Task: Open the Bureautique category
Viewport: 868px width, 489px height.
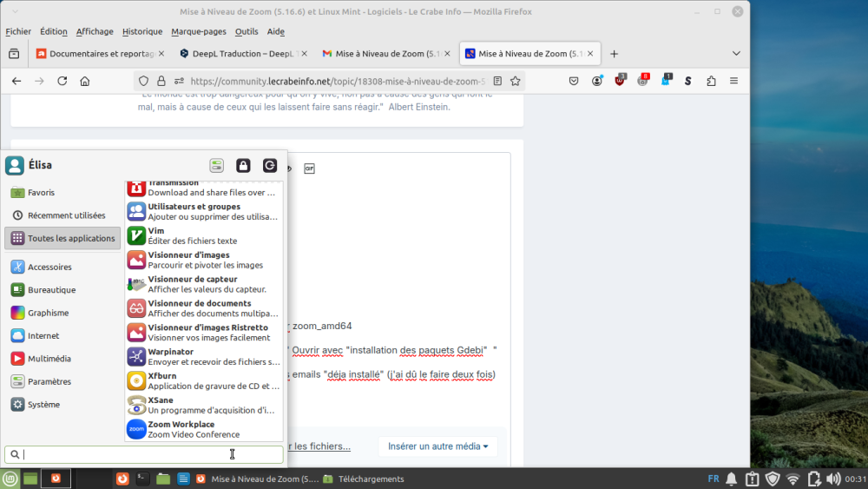Action: click(x=62, y=289)
